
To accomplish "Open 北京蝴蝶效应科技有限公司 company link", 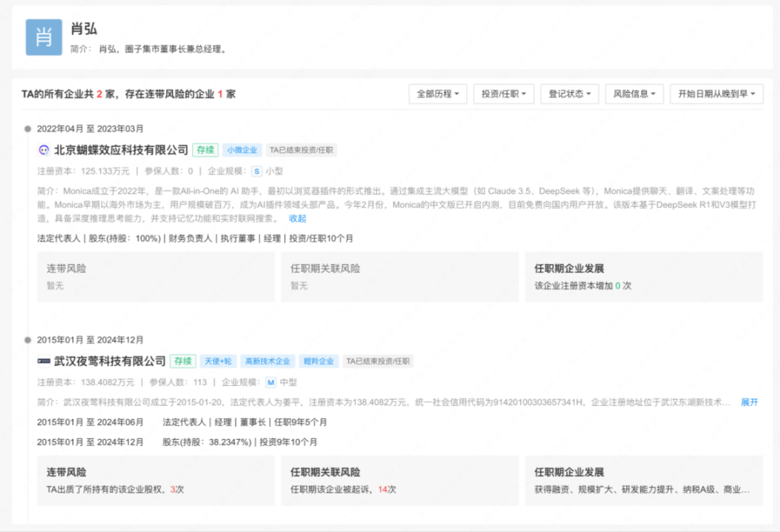I will pyautogui.click(x=121, y=150).
